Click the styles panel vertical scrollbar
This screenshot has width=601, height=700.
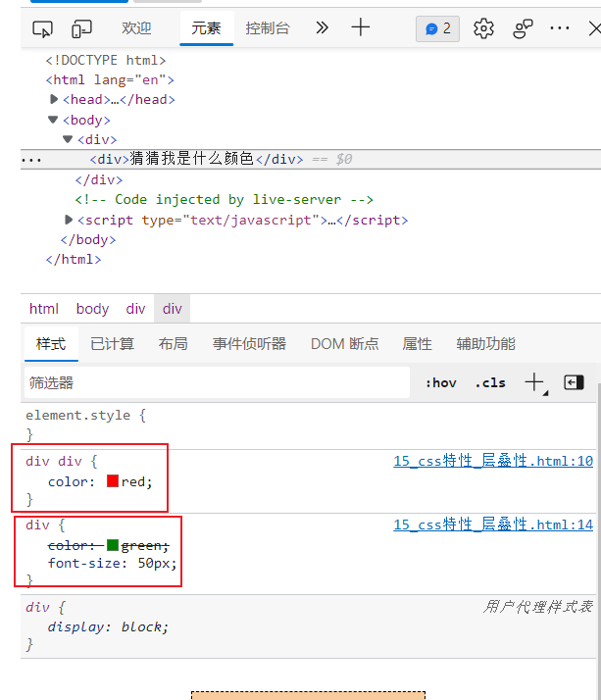point(598,540)
